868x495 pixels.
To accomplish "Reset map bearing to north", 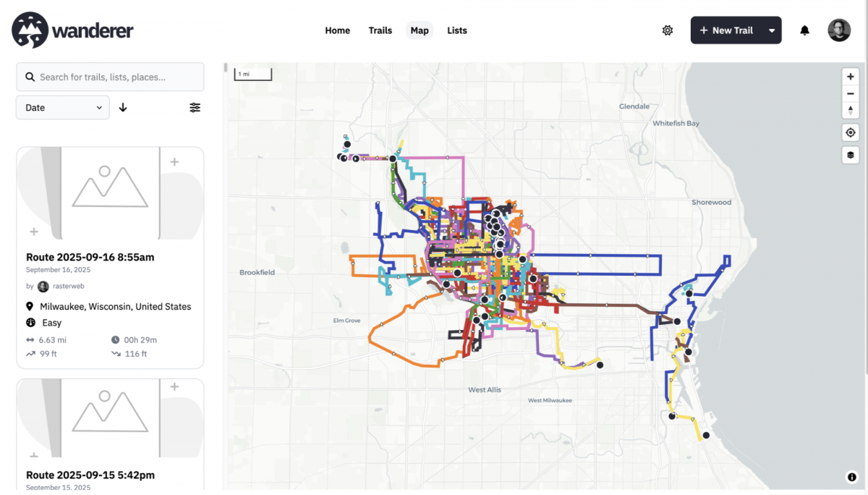I will tap(851, 110).
